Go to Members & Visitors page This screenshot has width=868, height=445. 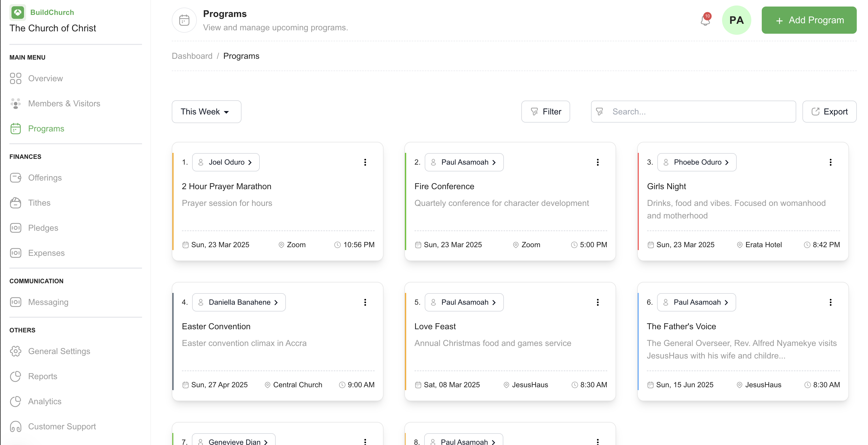[64, 103]
